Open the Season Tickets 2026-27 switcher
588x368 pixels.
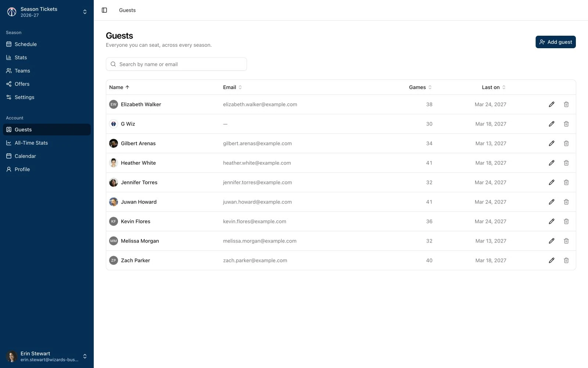47,12
